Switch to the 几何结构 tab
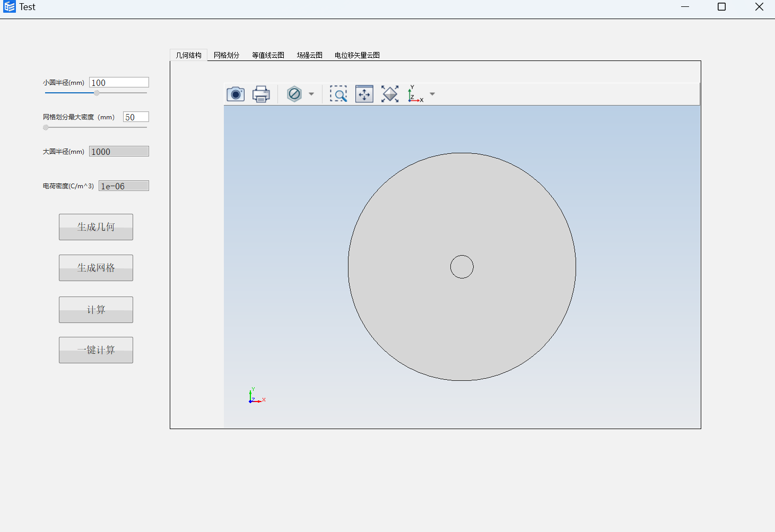Screen dimensions: 775x532 189,55
